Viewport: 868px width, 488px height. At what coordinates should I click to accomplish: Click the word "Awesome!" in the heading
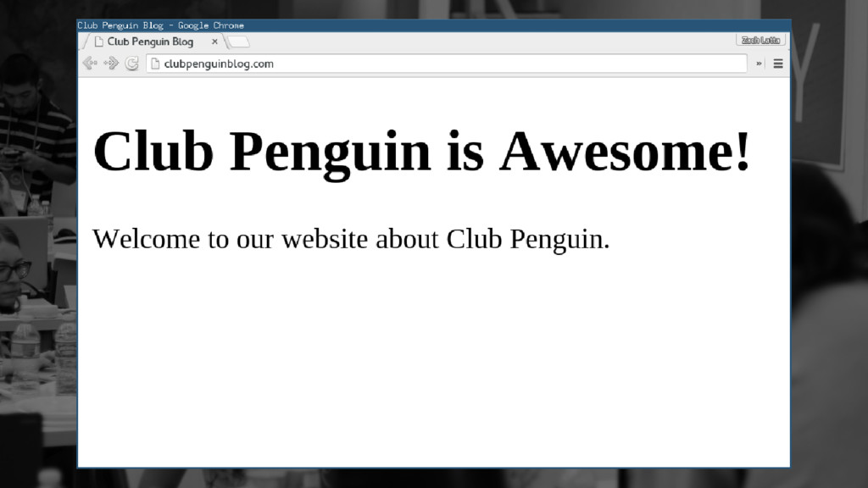click(625, 151)
